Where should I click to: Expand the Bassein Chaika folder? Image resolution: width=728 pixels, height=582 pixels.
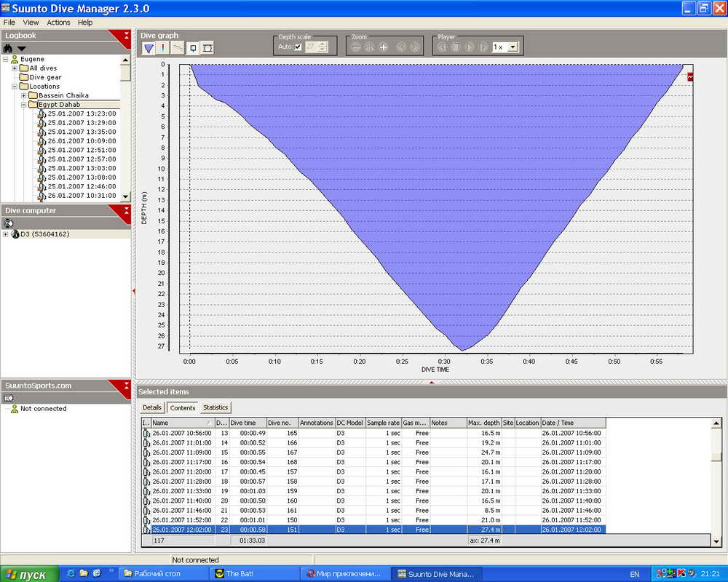pyautogui.click(x=24, y=95)
